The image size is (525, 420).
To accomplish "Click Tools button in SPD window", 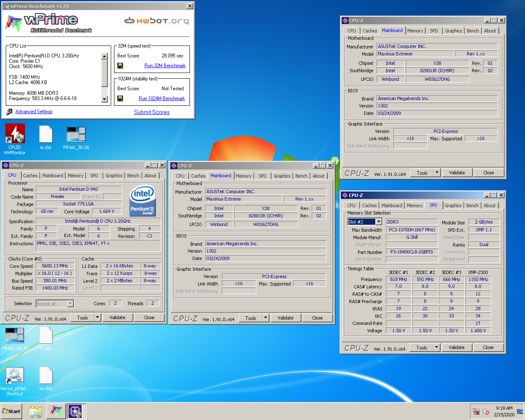I will (422, 347).
